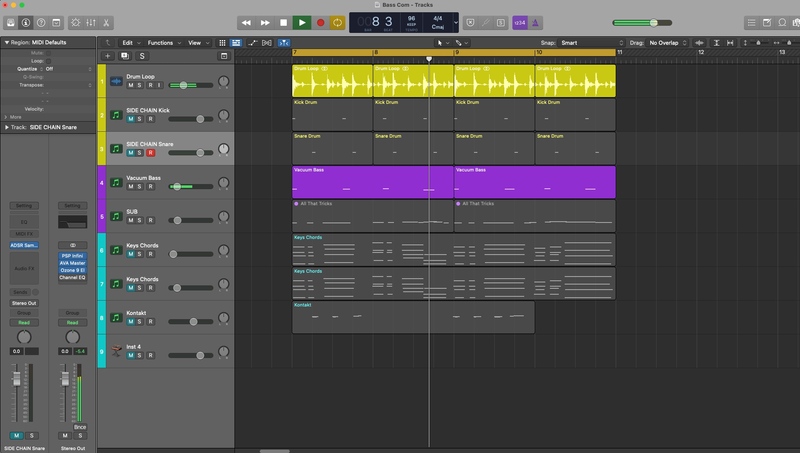Click the red Record button
The image size is (800, 453).
[x=320, y=22]
